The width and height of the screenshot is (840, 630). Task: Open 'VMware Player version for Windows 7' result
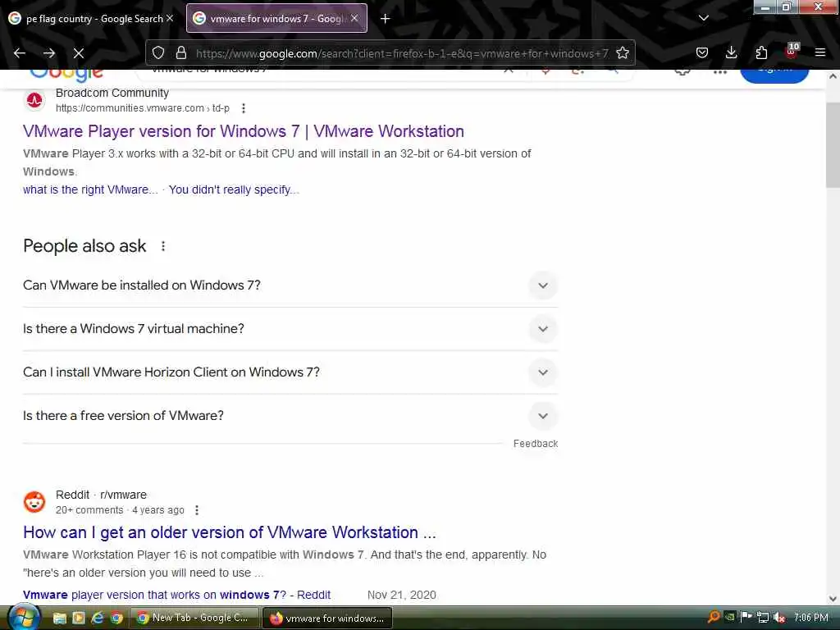pos(243,131)
